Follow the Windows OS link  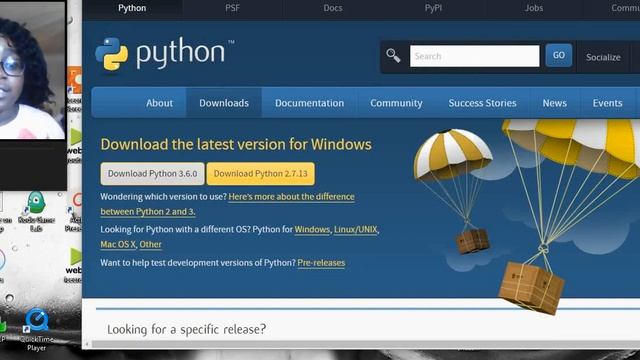312,229
